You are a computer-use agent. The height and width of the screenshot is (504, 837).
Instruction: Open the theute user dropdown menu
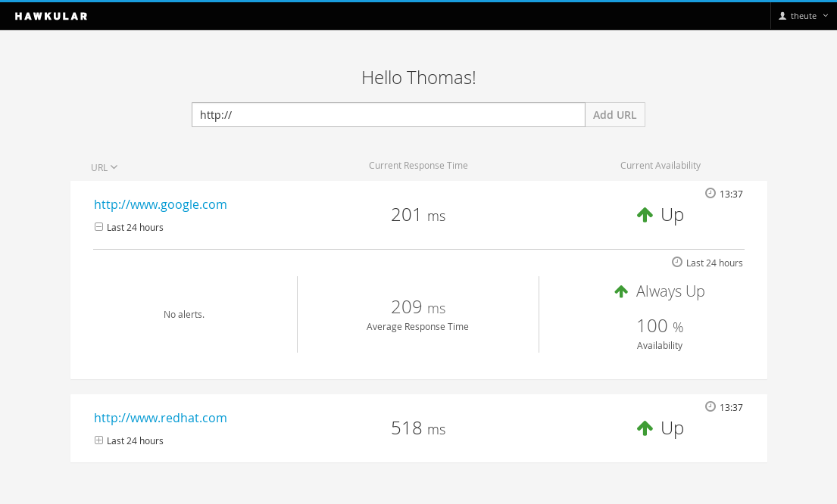[x=804, y=16]
